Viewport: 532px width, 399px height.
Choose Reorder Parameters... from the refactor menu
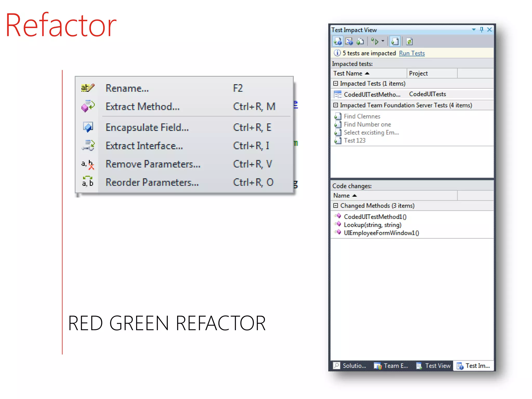tap(184, 182)
